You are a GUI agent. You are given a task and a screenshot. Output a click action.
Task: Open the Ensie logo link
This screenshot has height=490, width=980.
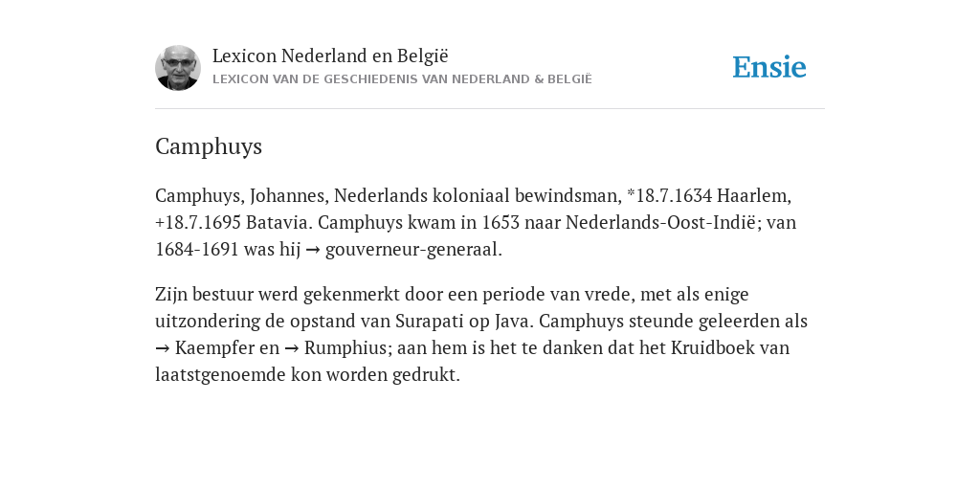[768, 68]
